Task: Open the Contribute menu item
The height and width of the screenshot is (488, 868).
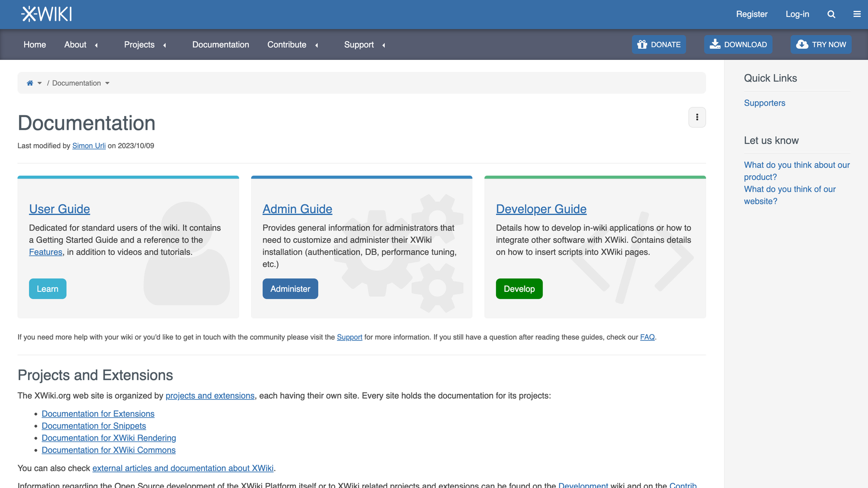Action: pos(287,45)
